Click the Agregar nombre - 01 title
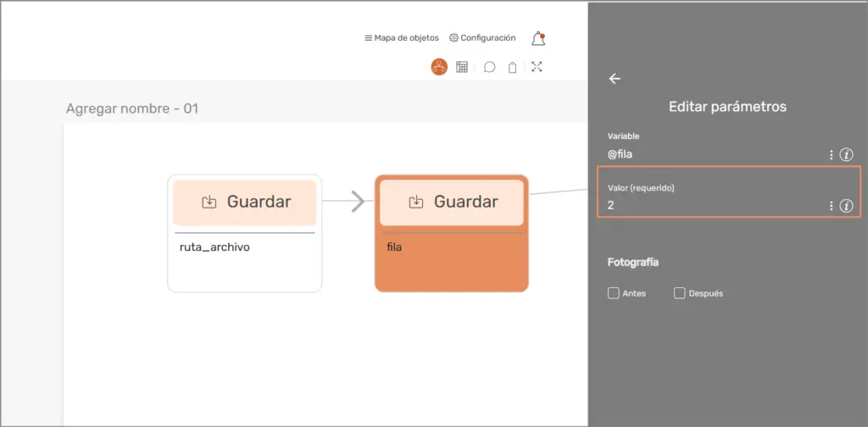This screenshot has width=868, height=427. coord(132,108)
